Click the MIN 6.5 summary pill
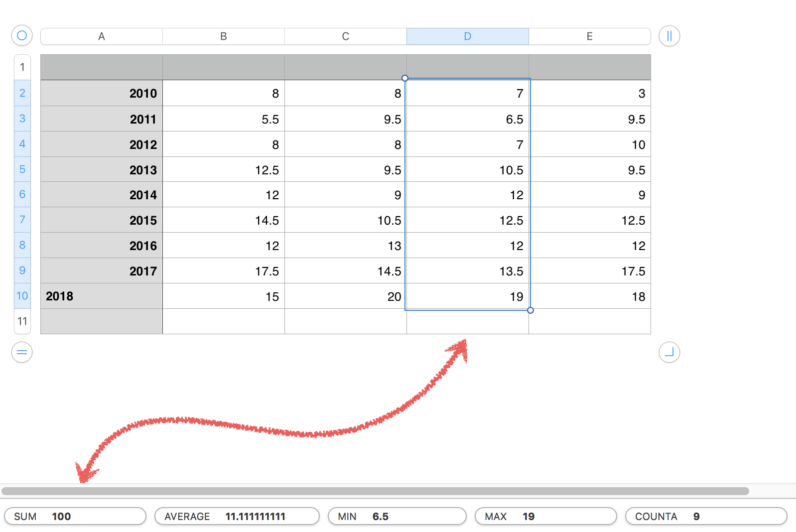The height and width of the screenshot is (532, 796). pyautogui.click(x=397, y=517)
